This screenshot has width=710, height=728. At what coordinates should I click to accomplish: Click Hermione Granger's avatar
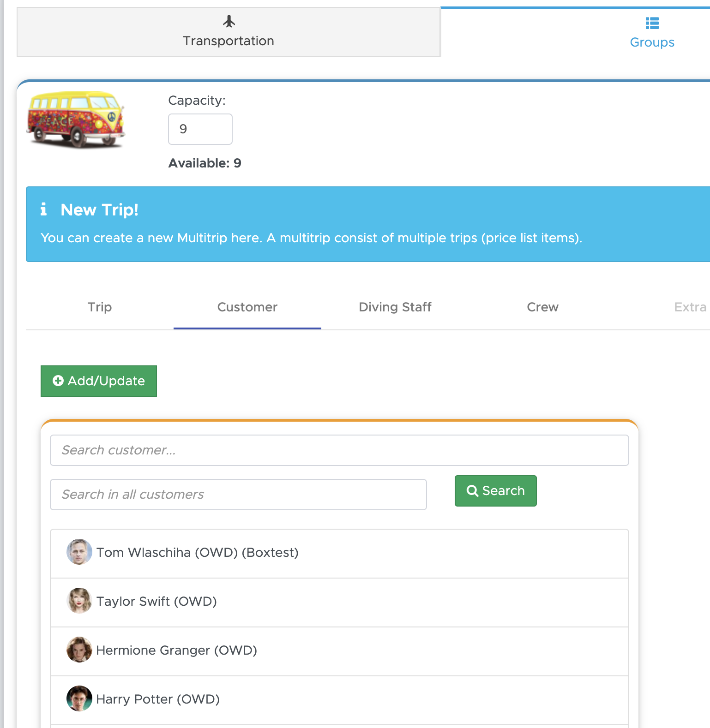click(x=79, y=650)
